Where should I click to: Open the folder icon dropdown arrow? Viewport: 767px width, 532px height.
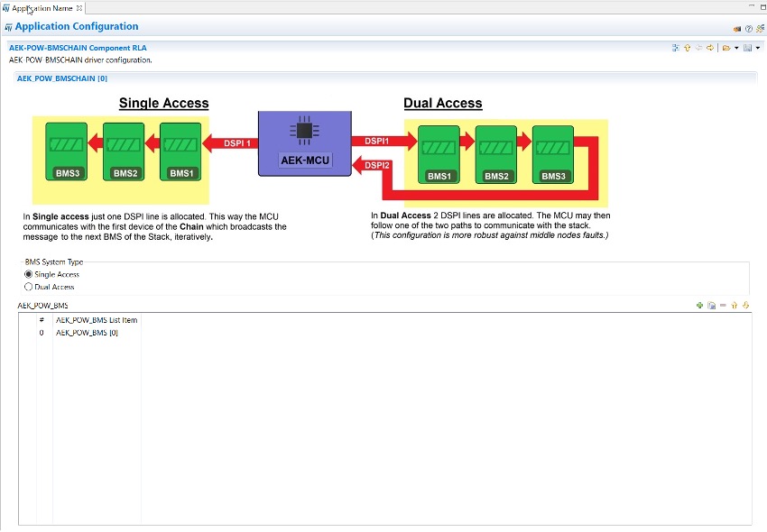coord(736,48)
